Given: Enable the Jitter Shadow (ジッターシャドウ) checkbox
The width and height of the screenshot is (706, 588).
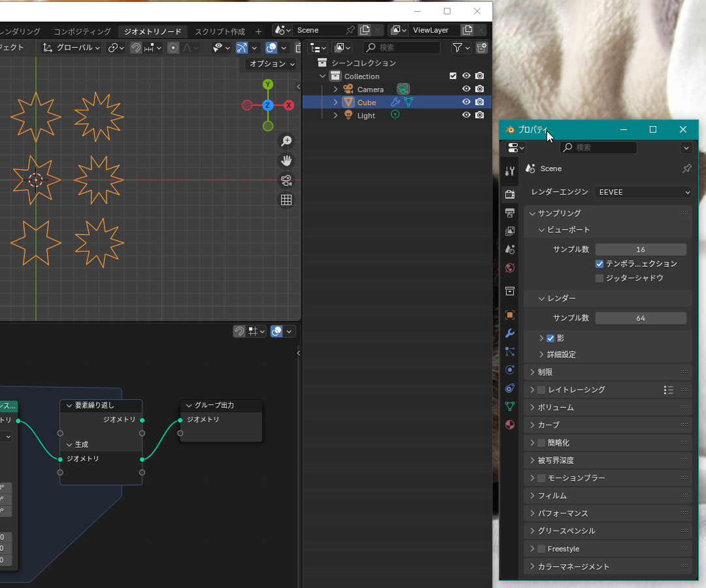Looking at the screenshot, I should click(599, 278).
